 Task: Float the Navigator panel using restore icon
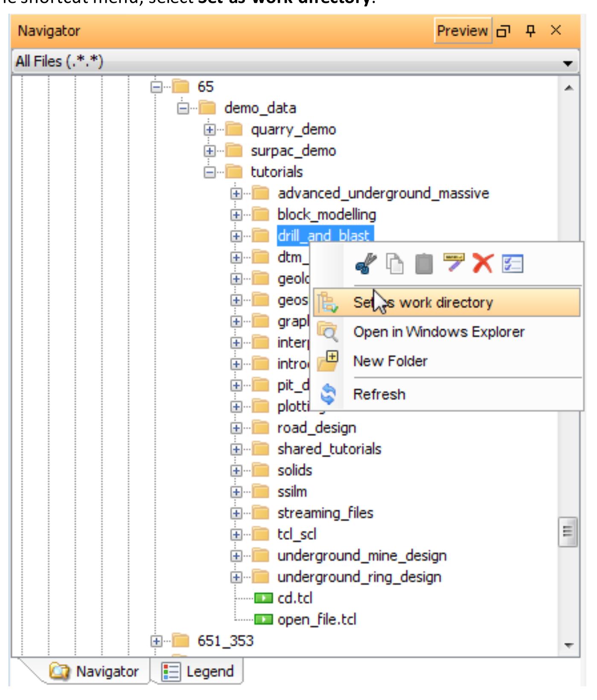[504, 31]
